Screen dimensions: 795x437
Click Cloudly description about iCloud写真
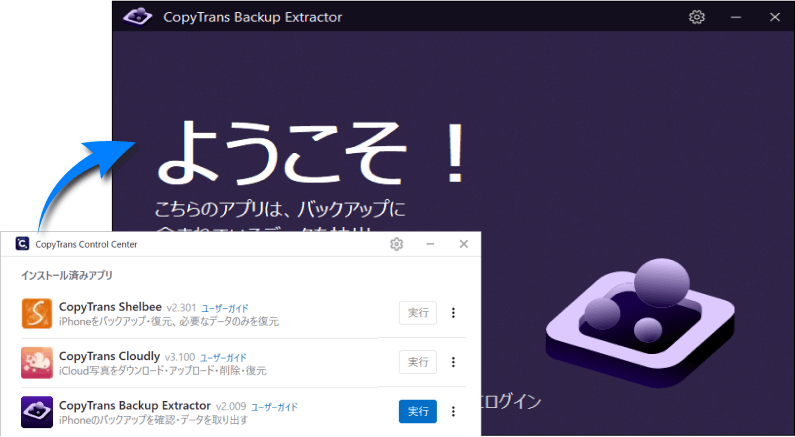[163, 371]
